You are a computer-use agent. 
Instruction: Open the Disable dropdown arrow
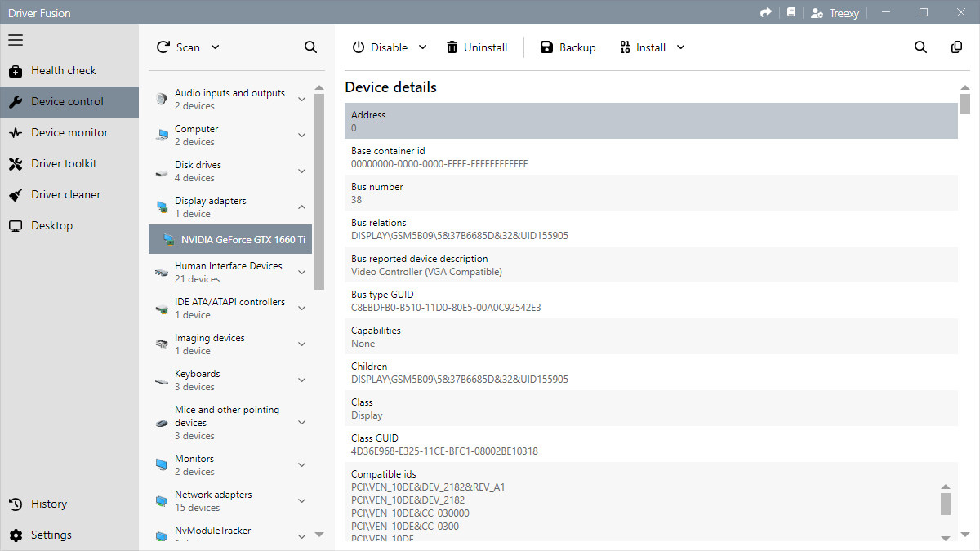coord(423,47)
